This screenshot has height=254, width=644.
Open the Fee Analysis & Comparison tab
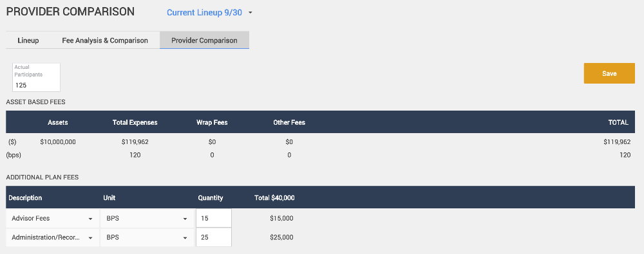(105, 41)
